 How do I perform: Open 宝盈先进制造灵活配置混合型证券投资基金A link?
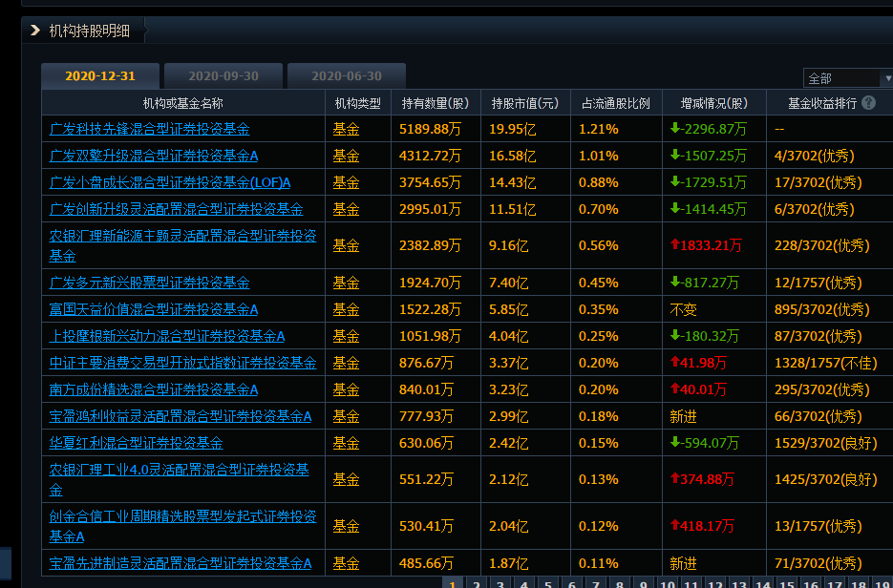click(180, 563)
